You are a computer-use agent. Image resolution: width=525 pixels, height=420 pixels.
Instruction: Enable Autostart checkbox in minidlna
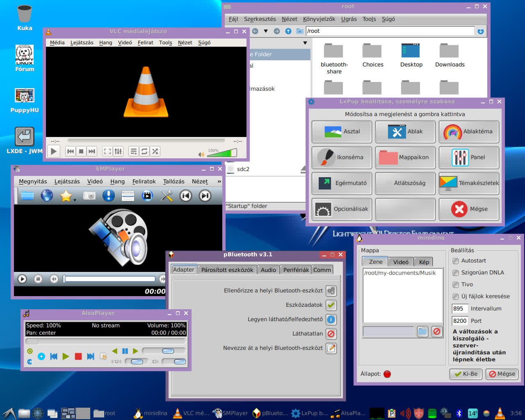(455, 260)
